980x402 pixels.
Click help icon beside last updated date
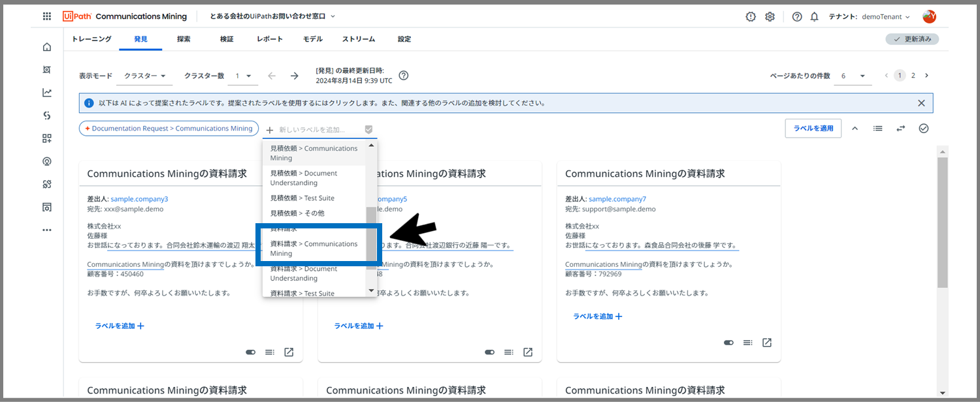coord(404,75)
